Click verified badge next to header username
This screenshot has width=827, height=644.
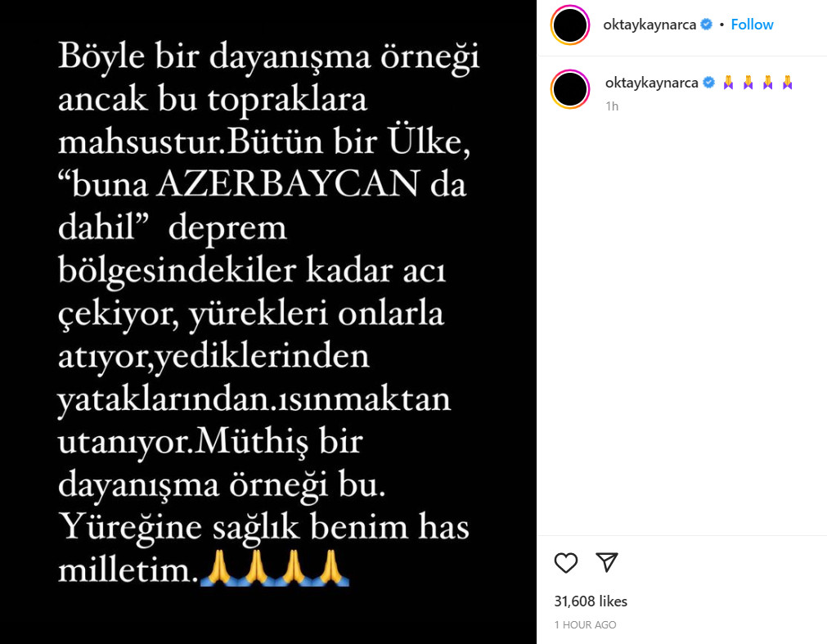706,25
